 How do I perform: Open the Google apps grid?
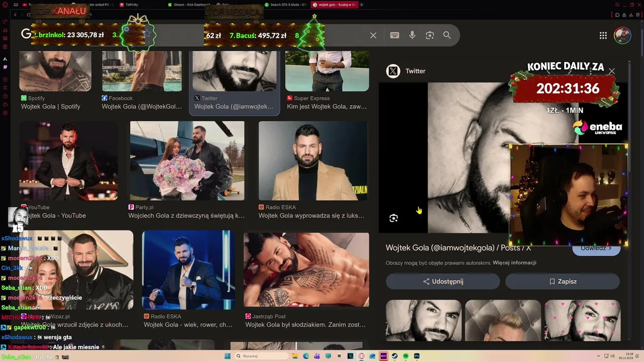point(603,35)
